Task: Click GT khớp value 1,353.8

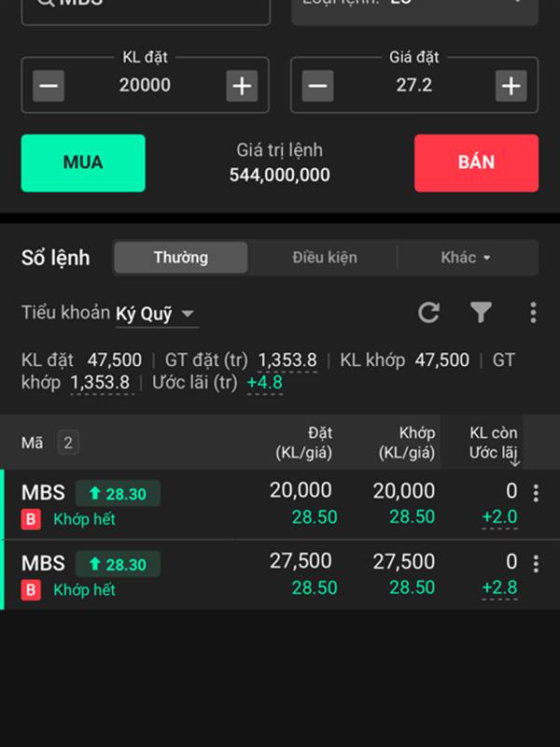Action: coord(100,383)
